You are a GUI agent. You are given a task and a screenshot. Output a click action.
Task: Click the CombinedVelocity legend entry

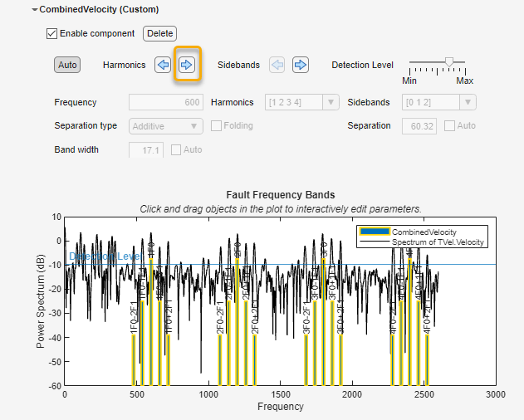point(423,232)
